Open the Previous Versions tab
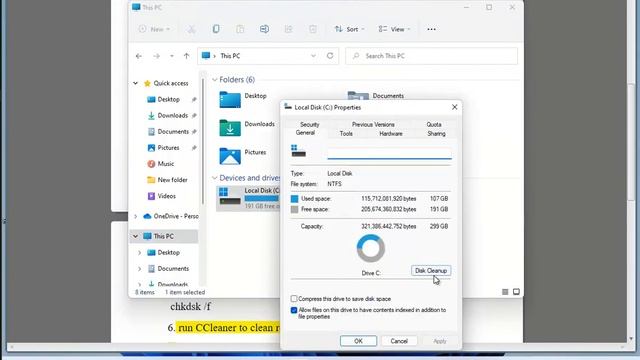The image size is (640, 360). (x=373, y=124)
